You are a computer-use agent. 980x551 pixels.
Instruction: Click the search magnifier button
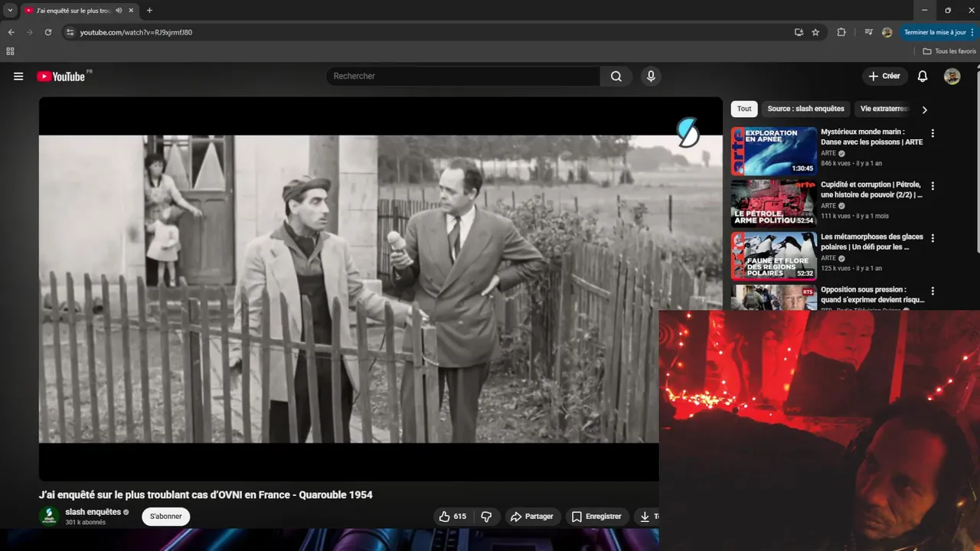(616, 77)
